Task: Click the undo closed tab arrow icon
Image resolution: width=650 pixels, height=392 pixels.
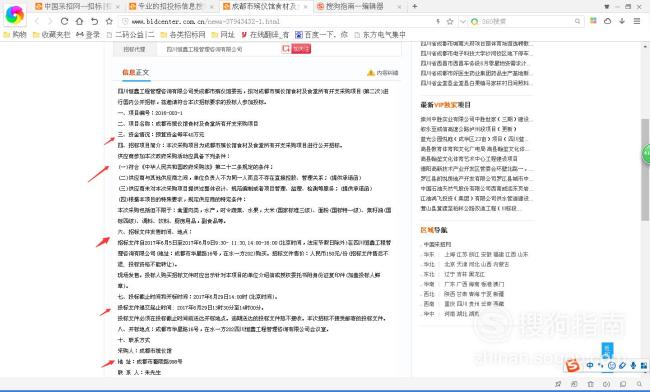Action: point(95,21)
